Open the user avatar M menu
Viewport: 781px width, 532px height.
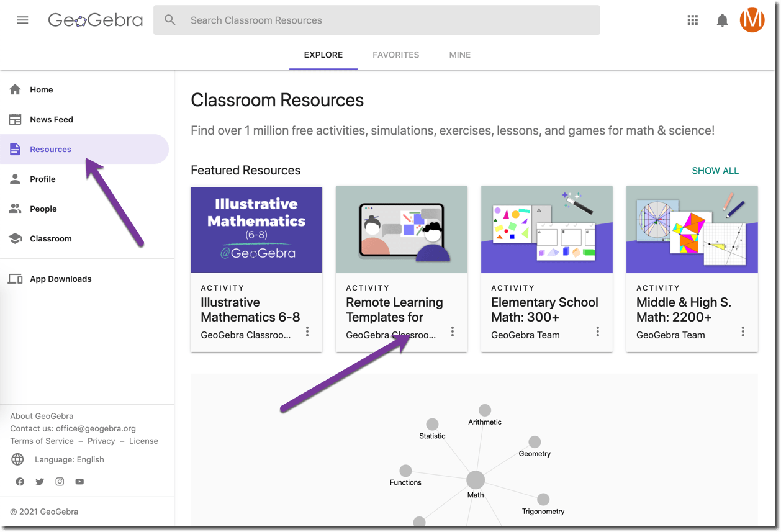click(752, 20)
